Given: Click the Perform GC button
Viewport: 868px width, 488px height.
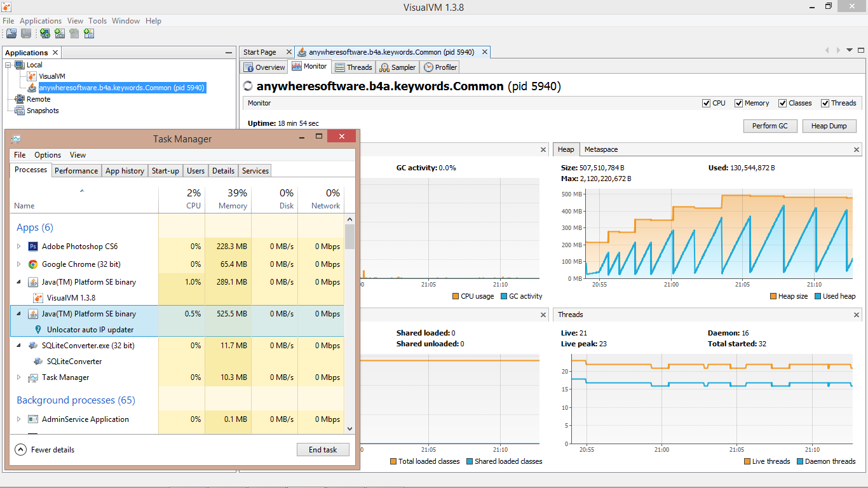Looking at the screenshot, I should tap(770, 126).
